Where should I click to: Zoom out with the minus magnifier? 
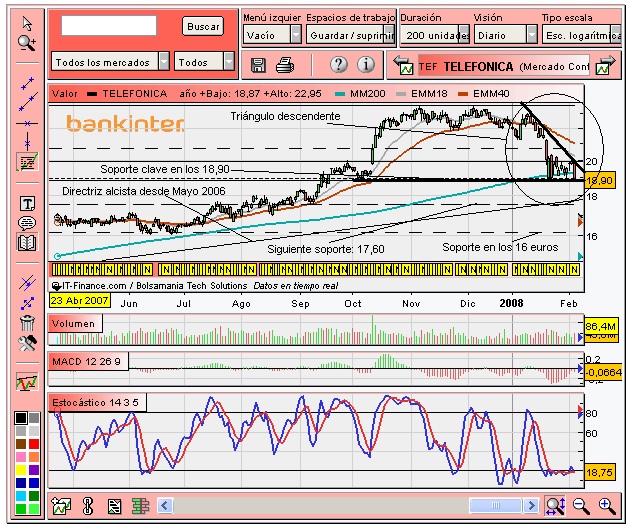(581, 506)
